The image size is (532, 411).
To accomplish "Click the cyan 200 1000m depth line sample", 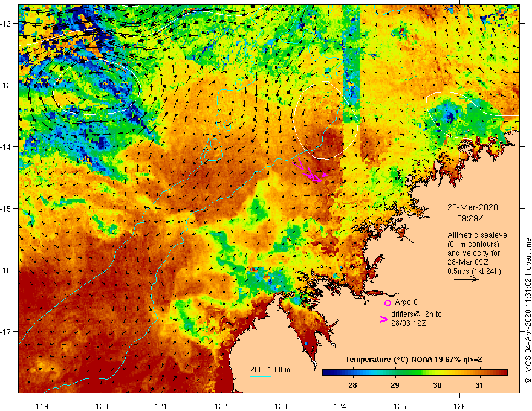I will 260,377.
